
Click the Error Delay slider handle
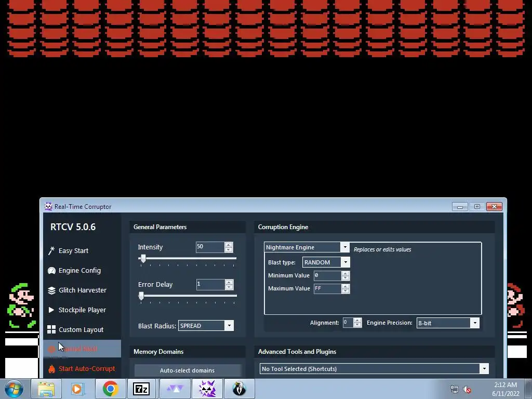tap(141, 296)
